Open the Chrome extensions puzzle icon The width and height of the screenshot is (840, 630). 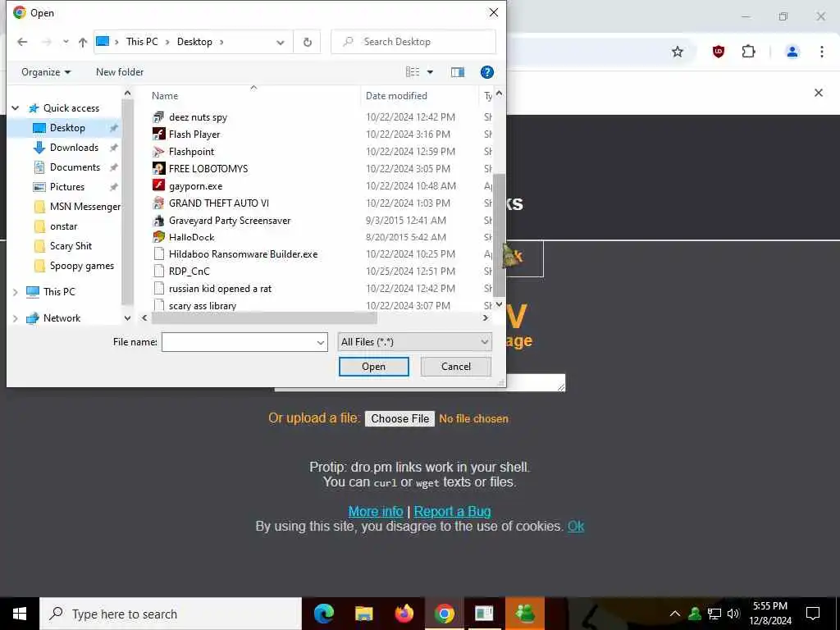click(748, 52)
